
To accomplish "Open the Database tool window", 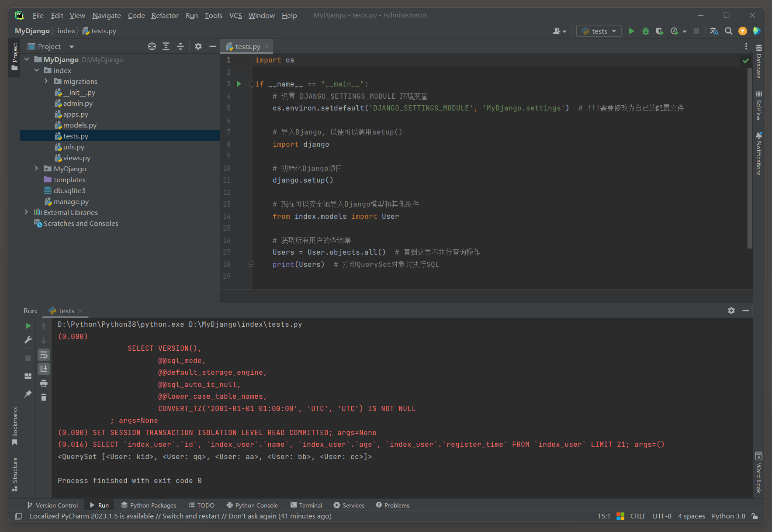I will coord(759,61).
